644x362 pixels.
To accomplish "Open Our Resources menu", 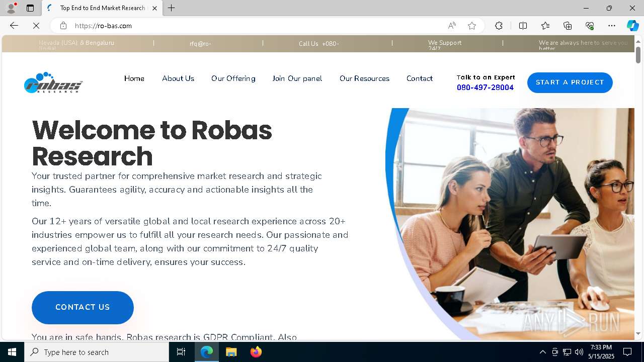I will click(x=364, y=78).
